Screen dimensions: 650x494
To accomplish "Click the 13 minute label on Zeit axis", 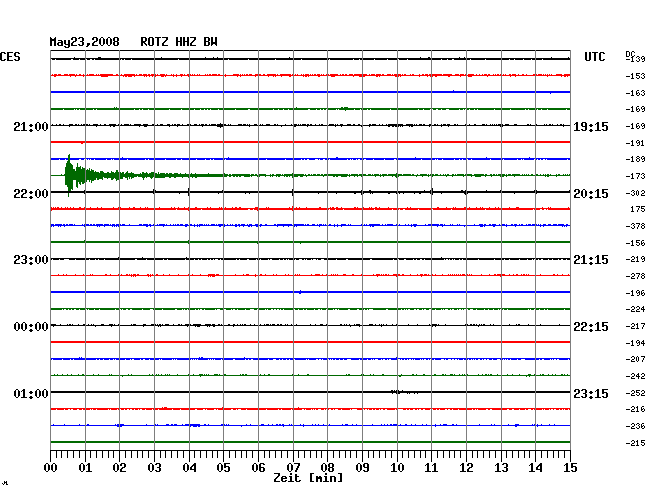I will (x=501, y=468).
